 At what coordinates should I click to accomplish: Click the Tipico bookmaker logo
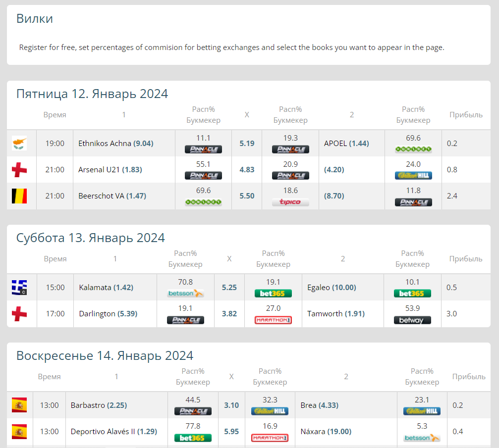(290, 202)
